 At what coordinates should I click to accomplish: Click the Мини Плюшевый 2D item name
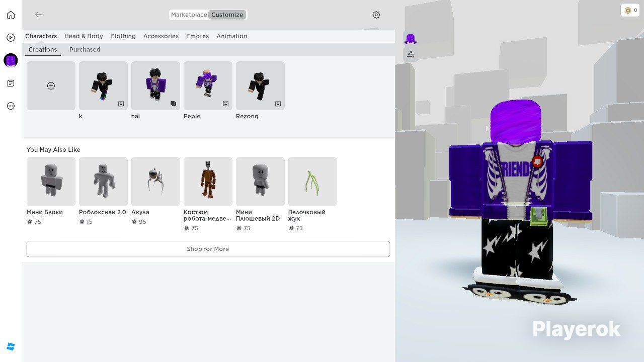point(258,215)
